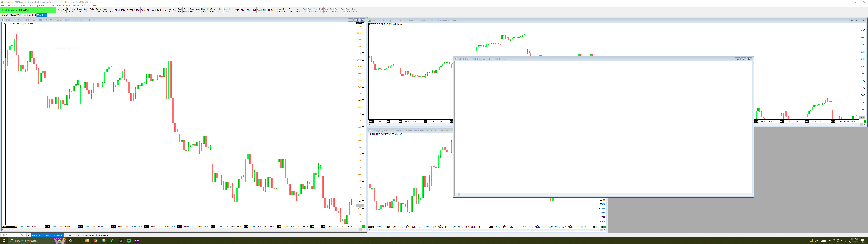Click the Rplay Pause toolbar button

(x=86, y=11)
